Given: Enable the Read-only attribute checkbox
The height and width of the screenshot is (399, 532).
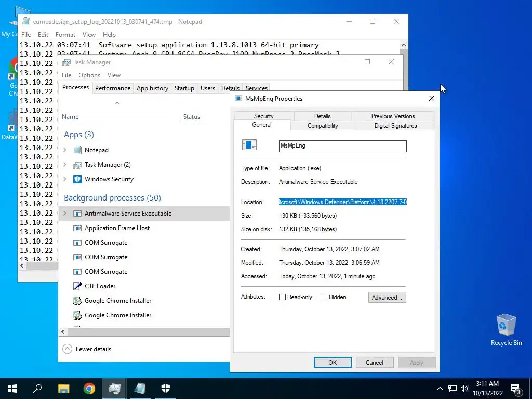Looking at the screenshot, I should coord(282,297).
